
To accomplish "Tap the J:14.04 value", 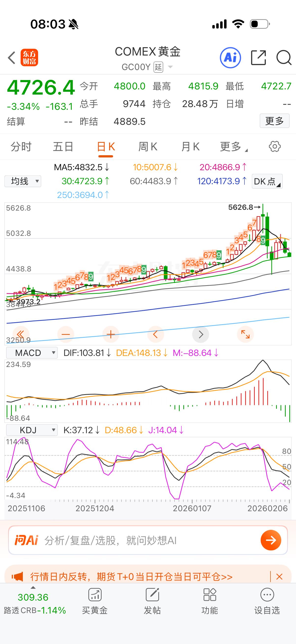I will [x=166, y=430].
